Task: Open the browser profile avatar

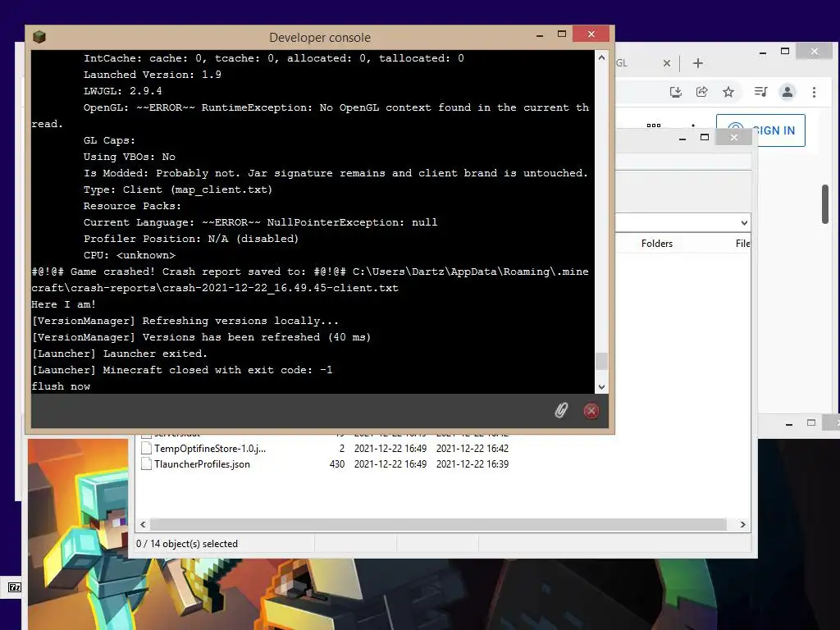Action: [787, 92]
